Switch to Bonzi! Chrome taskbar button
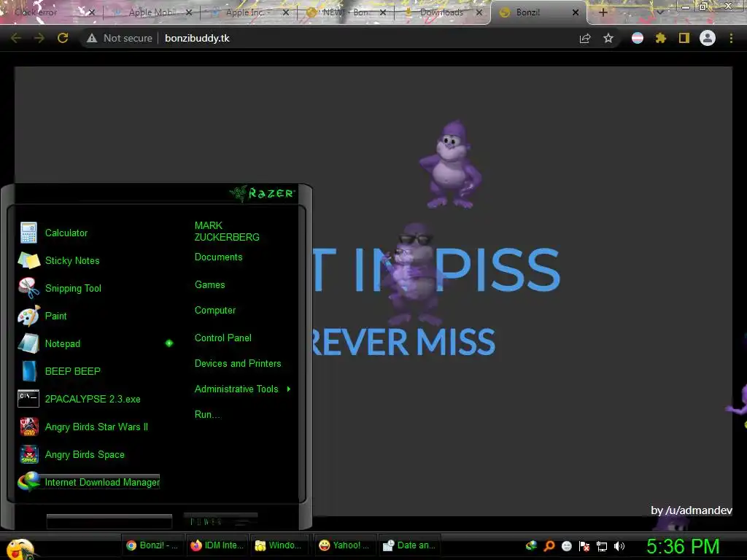The width and height of the screenshot is (747, 560). click(152, 545)
